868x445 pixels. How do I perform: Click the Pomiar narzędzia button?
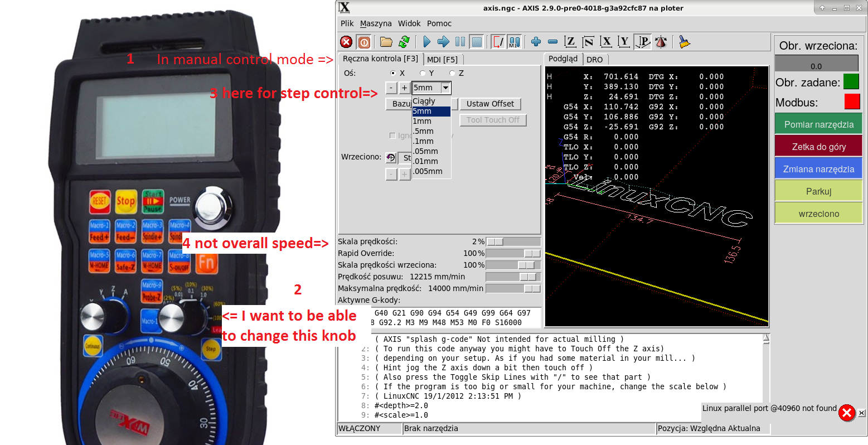(x=819, y=124)
